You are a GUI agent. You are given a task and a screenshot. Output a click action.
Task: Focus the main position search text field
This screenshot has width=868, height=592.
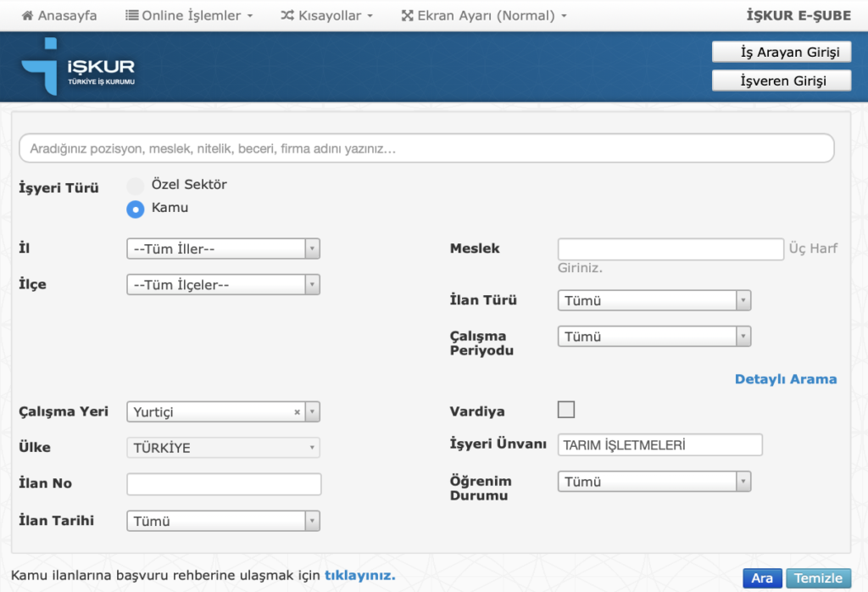(x=426, y=148)
